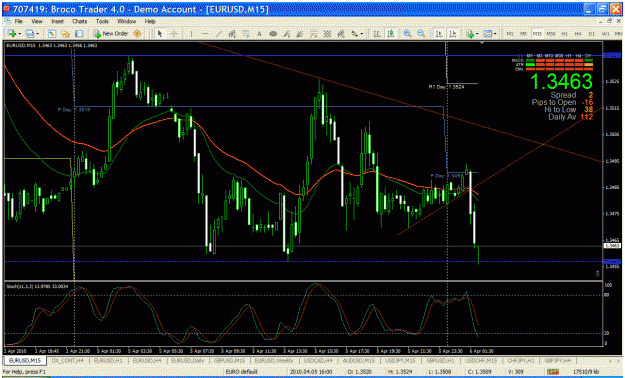Screen dimensions: 625x378
Task: Switch to the EURUSD,Daily chart tab
Action: pos(187,360)
